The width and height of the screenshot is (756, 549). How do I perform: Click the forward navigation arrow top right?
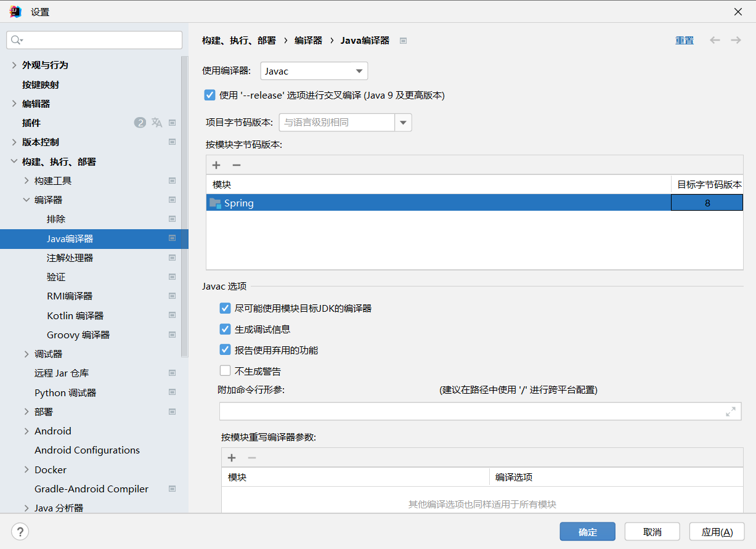736,40
